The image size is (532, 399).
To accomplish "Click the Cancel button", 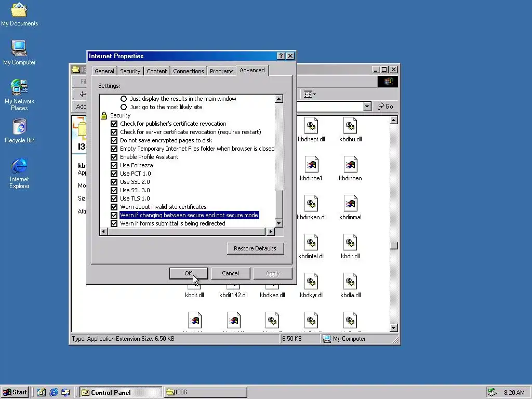I will point(230,273).
